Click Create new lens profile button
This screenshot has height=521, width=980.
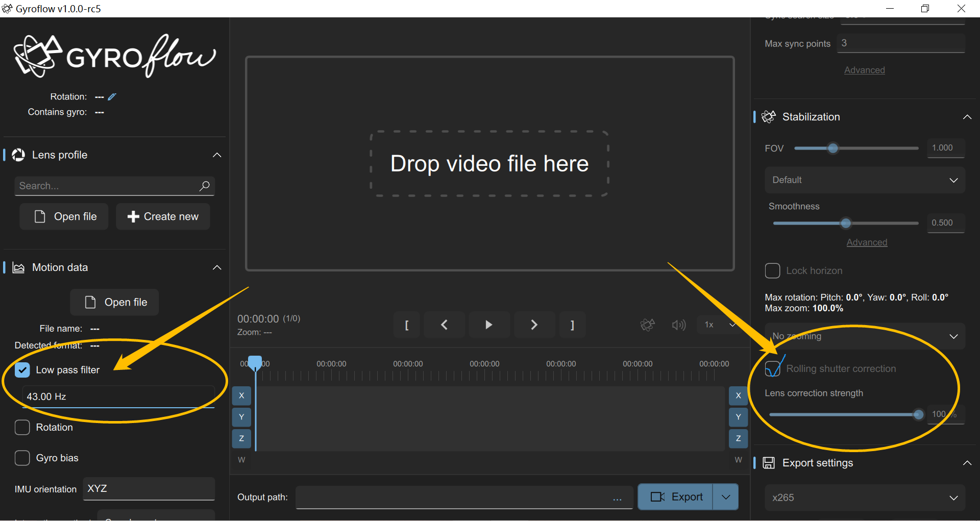point(163,217)
